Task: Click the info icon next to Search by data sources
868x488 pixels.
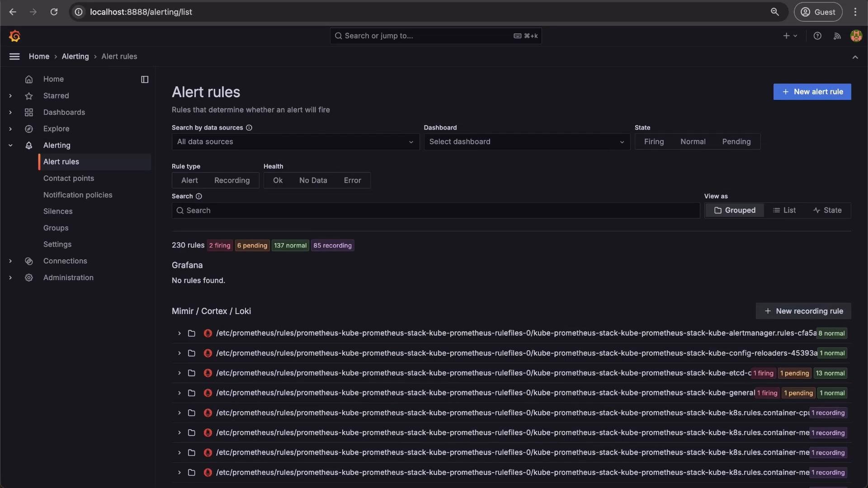Action: pos(249,128)
